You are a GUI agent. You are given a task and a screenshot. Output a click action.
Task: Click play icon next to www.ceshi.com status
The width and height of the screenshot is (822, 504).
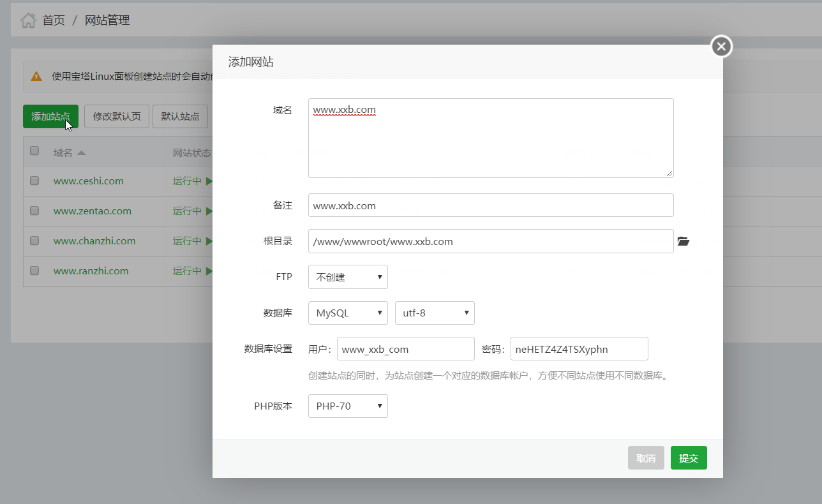click(208, 181)
